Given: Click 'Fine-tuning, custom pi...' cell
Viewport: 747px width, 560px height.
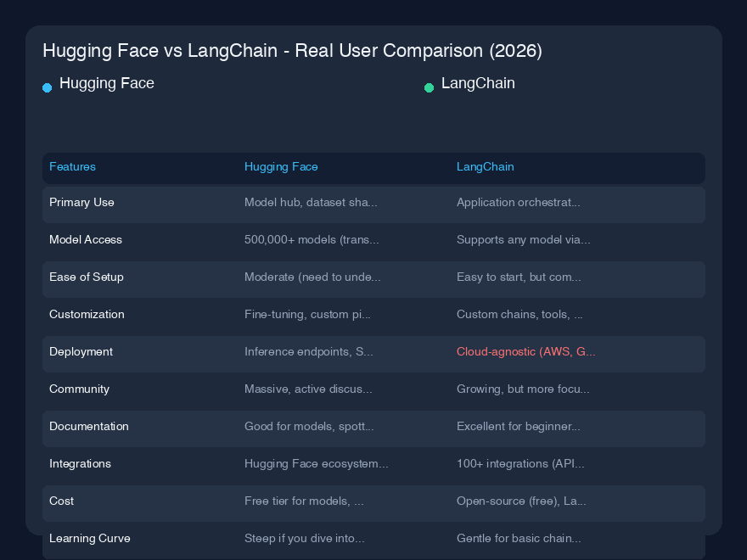Looking at the screenshot, I should 307,314.
